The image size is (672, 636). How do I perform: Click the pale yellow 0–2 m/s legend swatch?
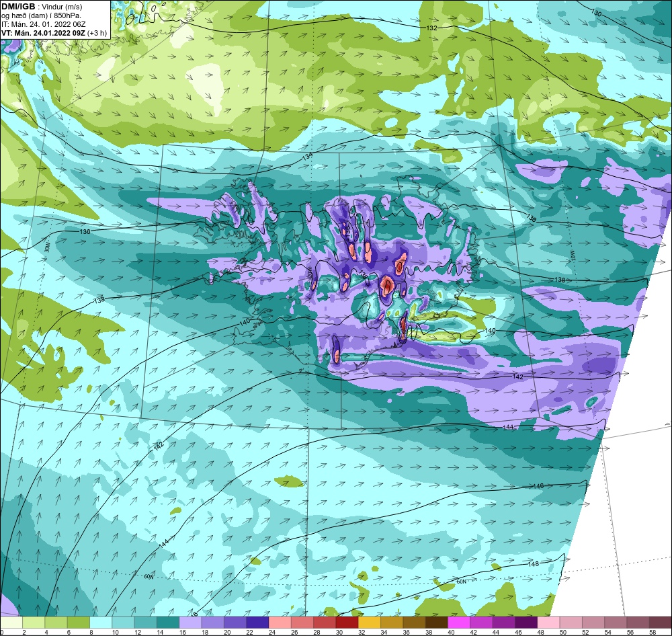pos(11,622)
